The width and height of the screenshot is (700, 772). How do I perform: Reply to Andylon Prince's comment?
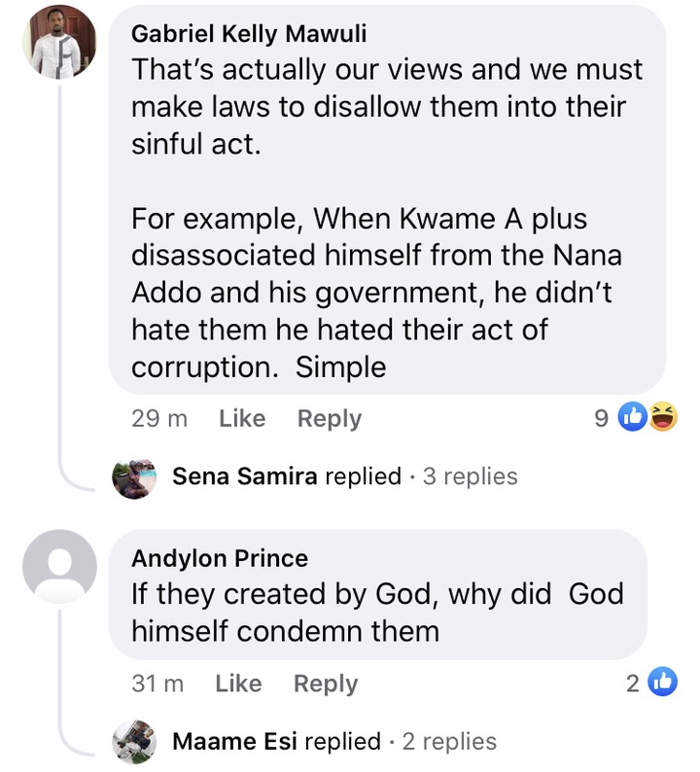point(326,684)
